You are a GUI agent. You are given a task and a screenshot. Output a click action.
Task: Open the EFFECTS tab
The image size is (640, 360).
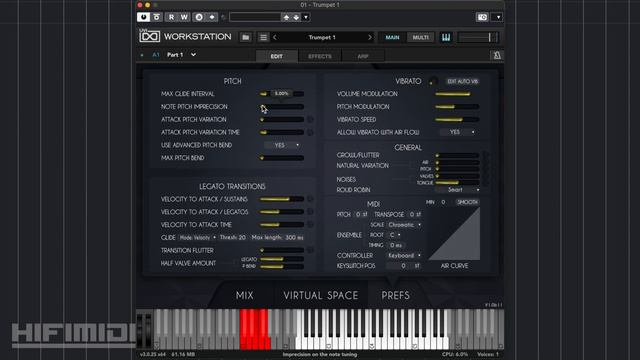coord(320,56)
